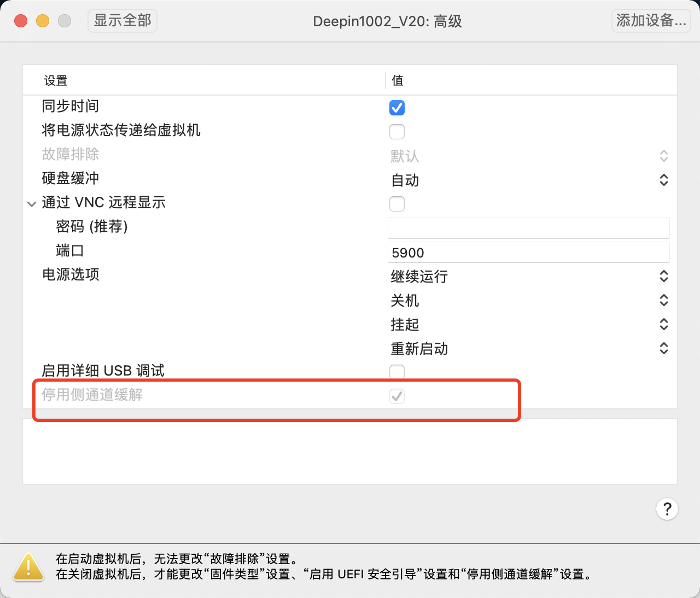
Task: Click the yellow warning triangle icon
Action: click(x=28, y=567)
